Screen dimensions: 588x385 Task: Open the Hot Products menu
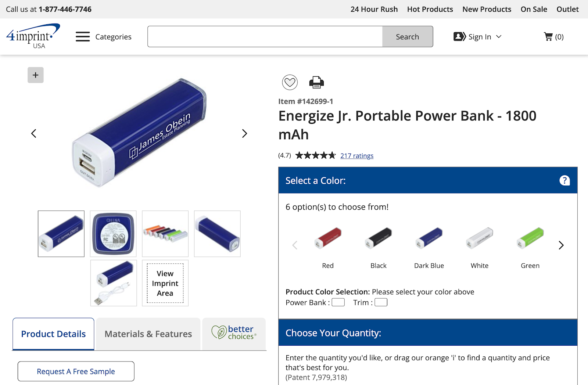tap(430, 9)
